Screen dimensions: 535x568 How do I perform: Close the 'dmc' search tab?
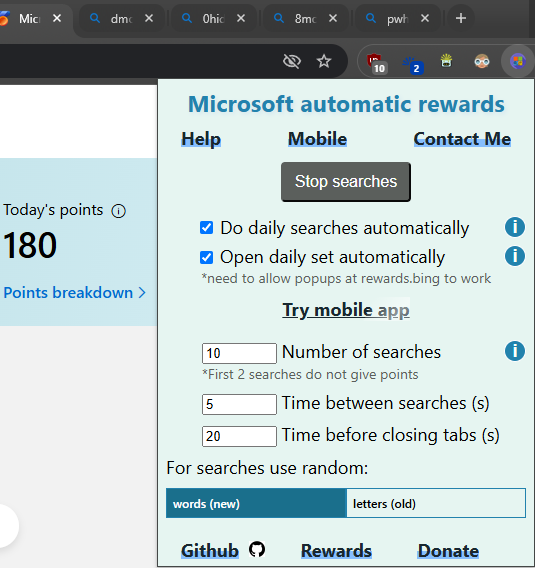pos(149,18)
